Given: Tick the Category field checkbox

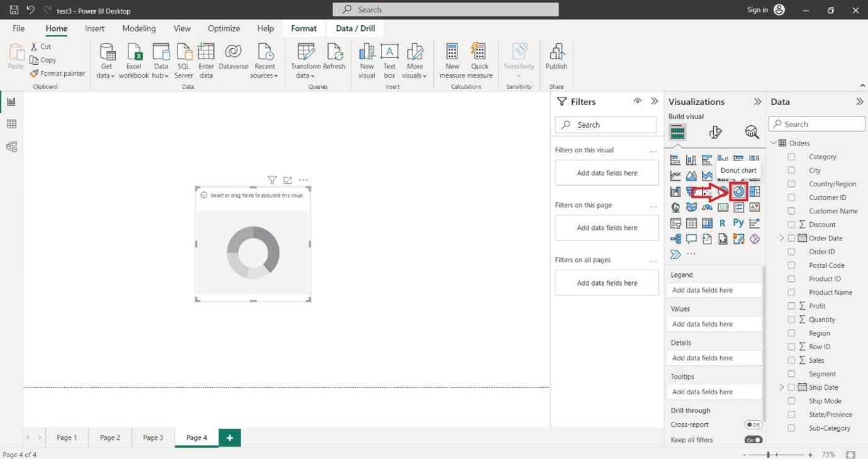Looking at the screenshot, I should [x=791, y=157].
